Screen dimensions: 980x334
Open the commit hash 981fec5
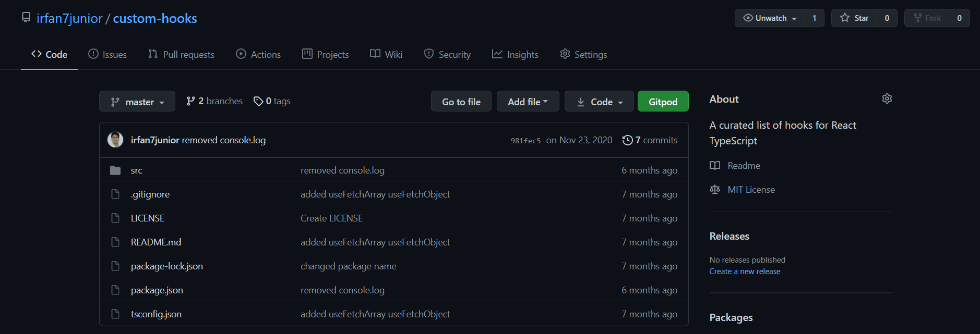(x=525, y=141)
